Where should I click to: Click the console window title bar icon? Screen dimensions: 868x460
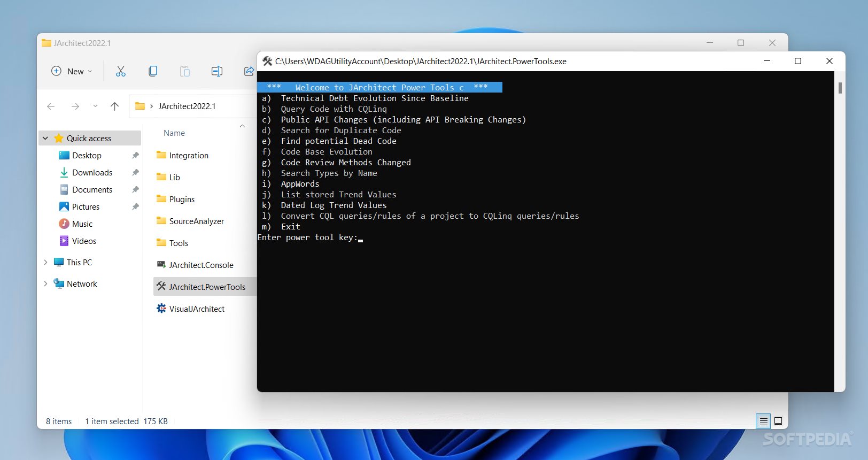(x=268, y=62)
